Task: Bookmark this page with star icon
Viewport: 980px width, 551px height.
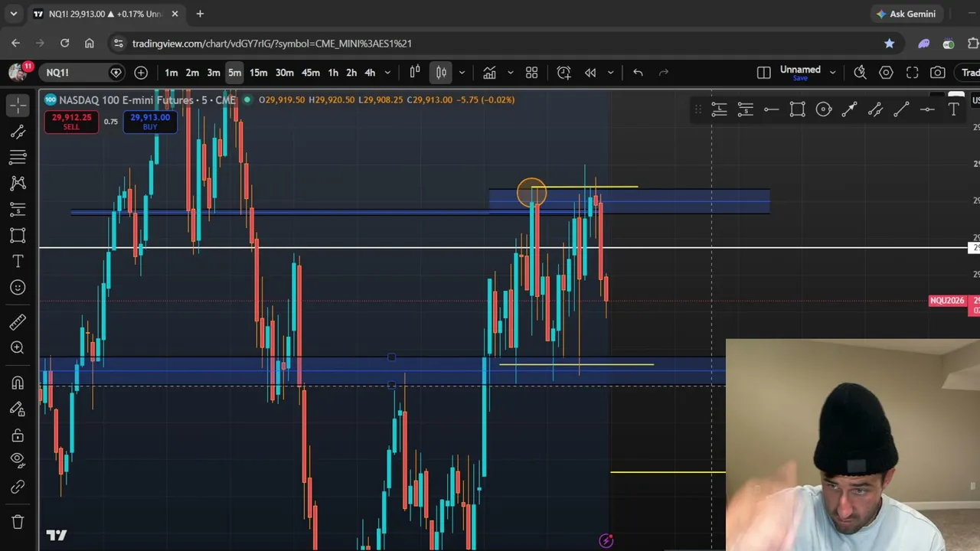Action: click(889, 44)
